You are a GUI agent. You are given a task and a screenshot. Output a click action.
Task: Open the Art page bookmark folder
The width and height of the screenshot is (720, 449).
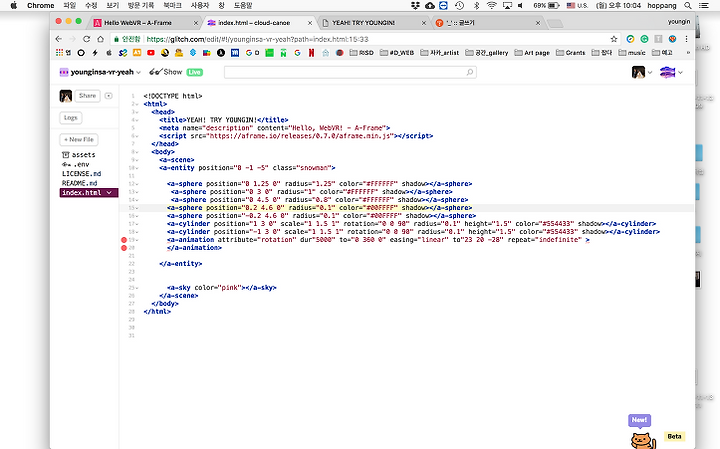tap(532, 53)
